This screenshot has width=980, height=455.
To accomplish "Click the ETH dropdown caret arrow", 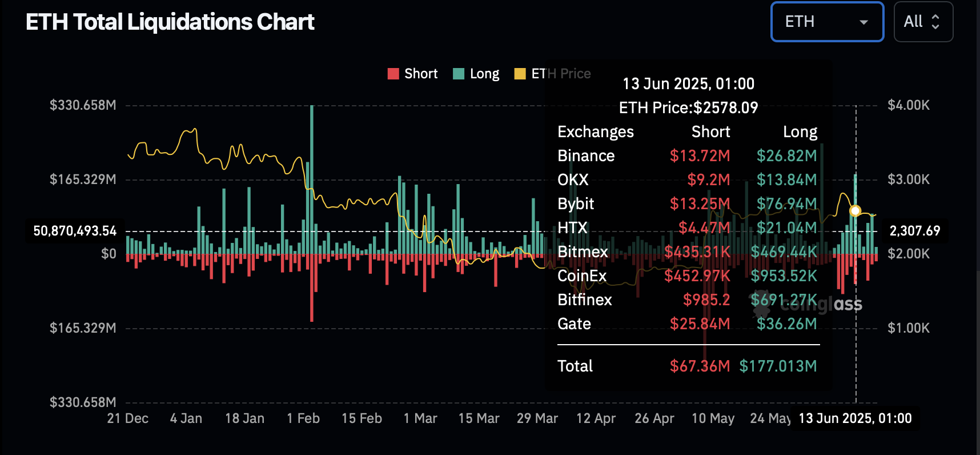I will (863, 22).
